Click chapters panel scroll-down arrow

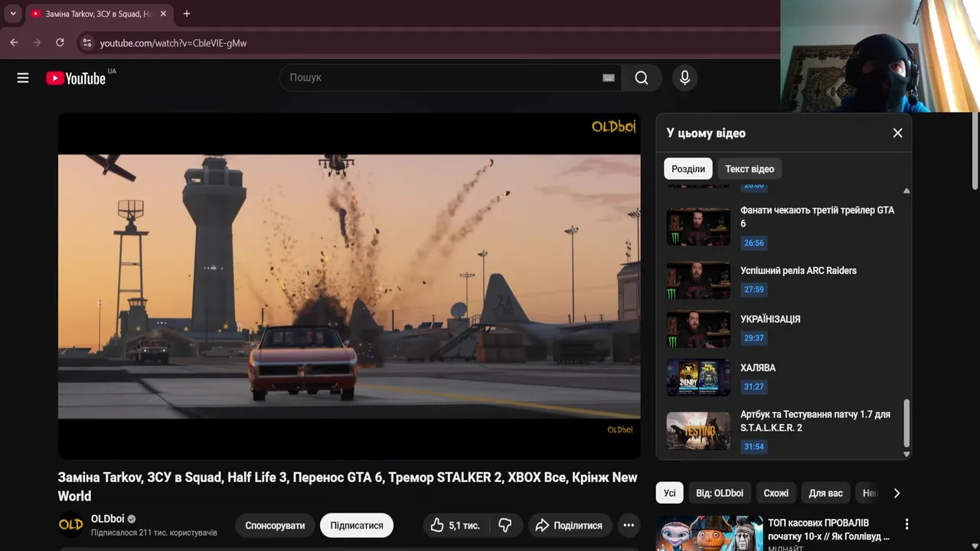(x=906, y=454)
